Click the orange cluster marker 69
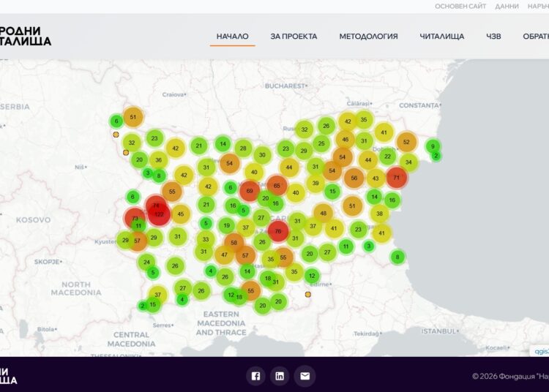549x392 pixels. (x=250, y=191)
